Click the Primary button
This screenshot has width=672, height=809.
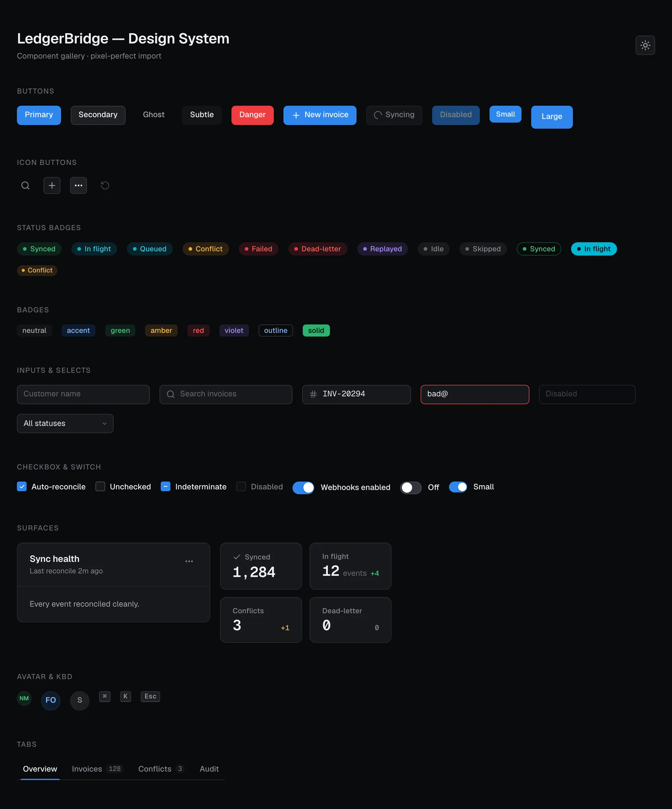39,115
